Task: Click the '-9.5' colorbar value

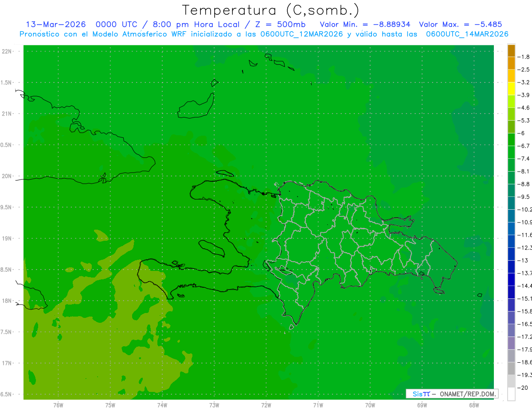Action: coord(524,197)
